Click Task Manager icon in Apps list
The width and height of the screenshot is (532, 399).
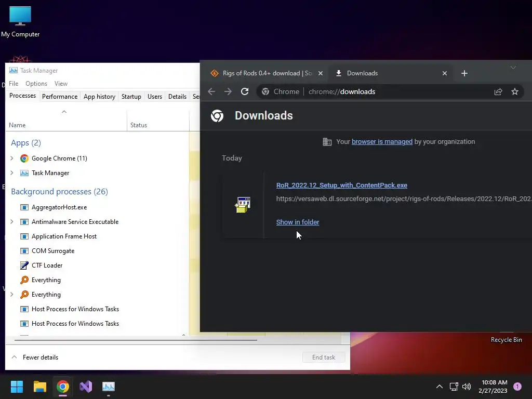[24, 173]
